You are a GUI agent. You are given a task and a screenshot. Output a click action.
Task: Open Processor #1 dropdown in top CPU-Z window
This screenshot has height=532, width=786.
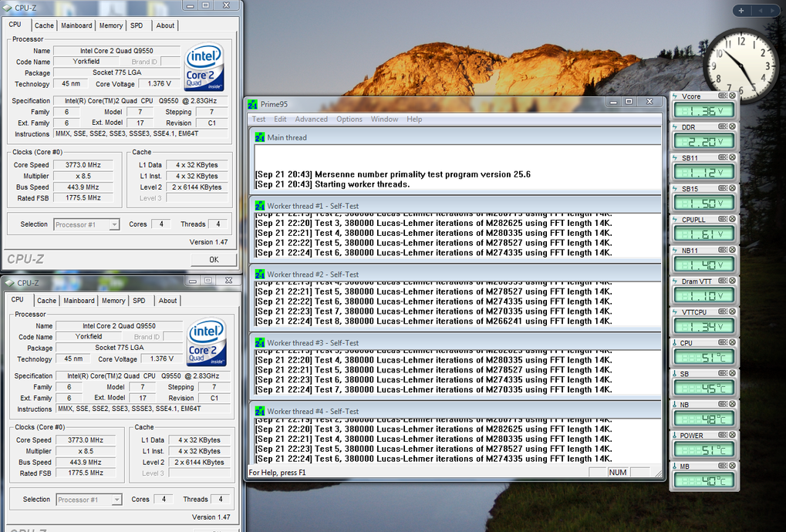tap(114, 224)
